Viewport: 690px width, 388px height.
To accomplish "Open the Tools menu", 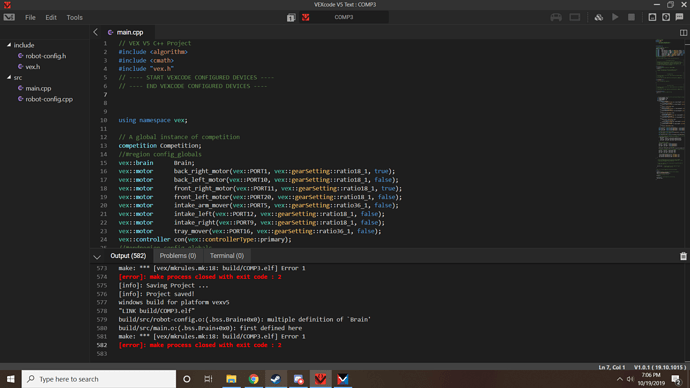I will click(74, 18).
